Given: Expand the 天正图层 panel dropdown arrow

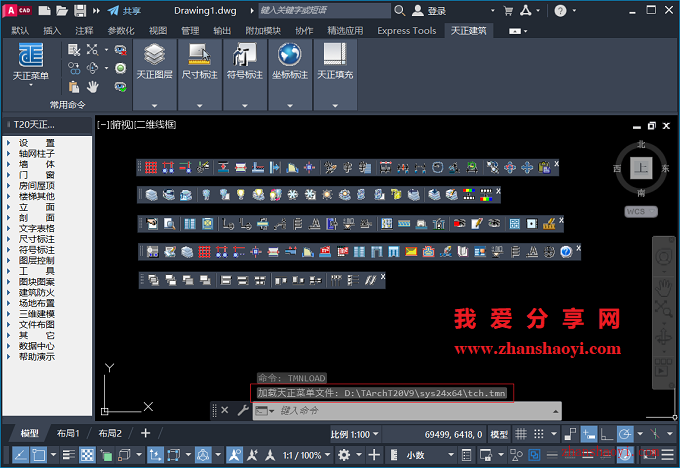Looking at the screenshot, I should point(154,105).
